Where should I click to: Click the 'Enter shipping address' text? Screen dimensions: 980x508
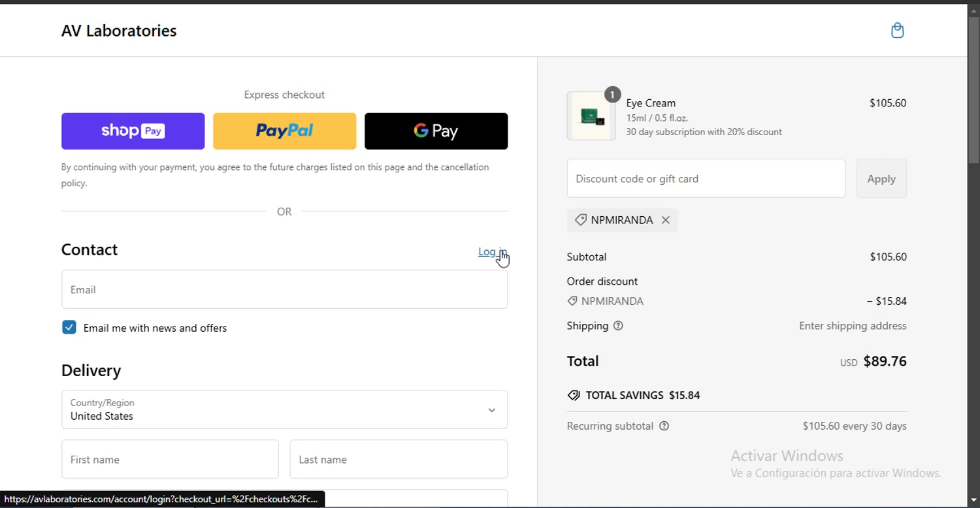tap(853, 326)
